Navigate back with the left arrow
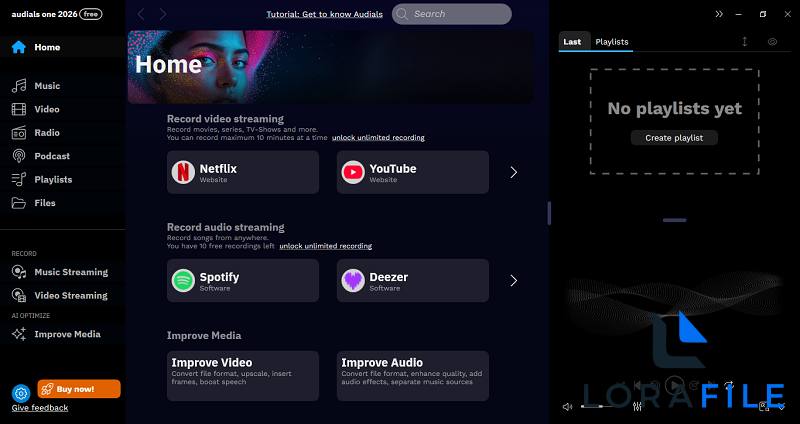This screenshot has height=424, width=800. pyautogui.click(x=141, y=14)
